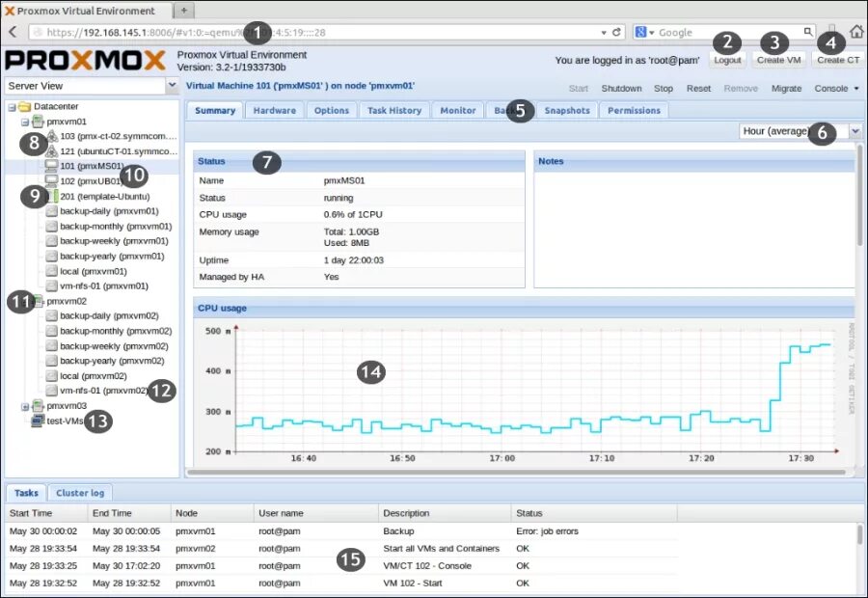Click the browser home icon
The image size is (868, 598).
[x=856, y=32]
